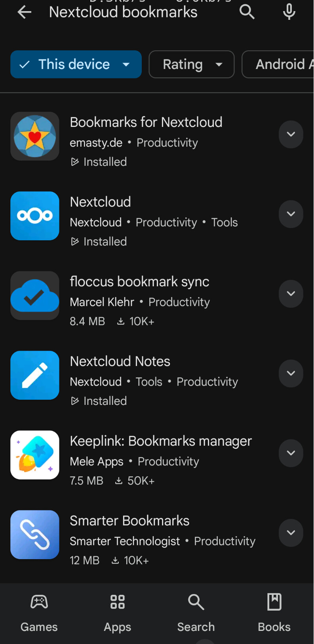314x644 pixels.
Task: Expand floccus bookmark sync chevron
Action: tap(291, 294)
